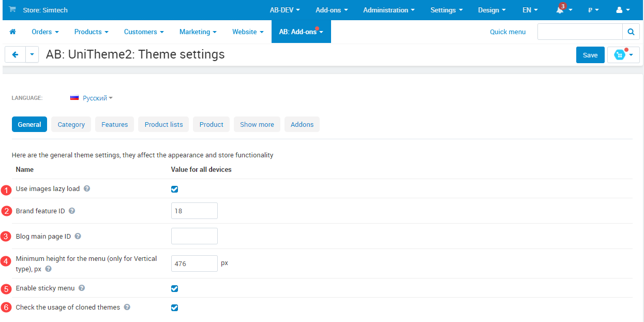Click the 'Value for all devices' column header

click(x=201, y=169)
